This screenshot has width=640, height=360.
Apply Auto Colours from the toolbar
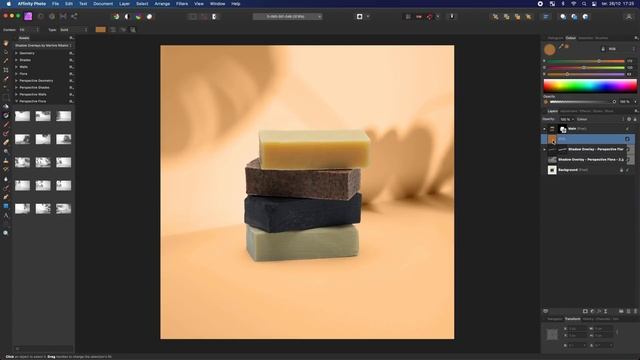(138, 17)
